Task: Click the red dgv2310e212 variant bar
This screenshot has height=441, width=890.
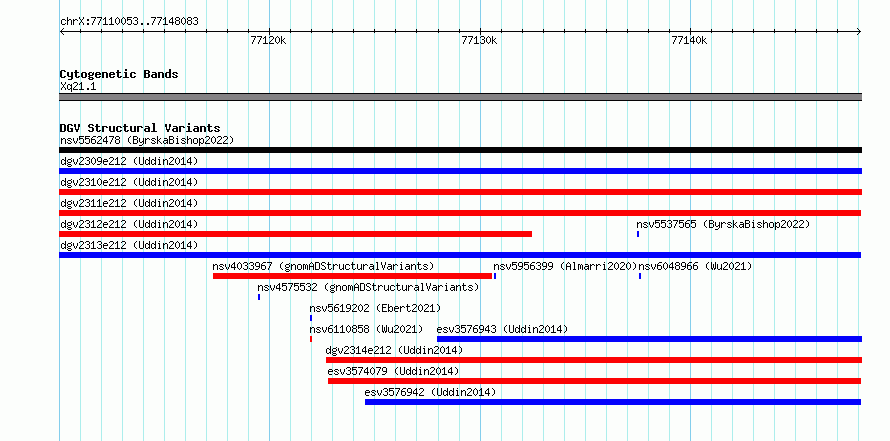Action: click(460, 192)
